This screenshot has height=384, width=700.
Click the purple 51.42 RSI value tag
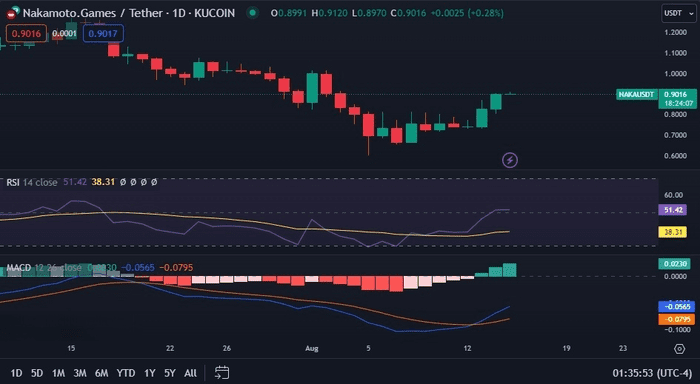pyautogui.click(x=672, y=210)
